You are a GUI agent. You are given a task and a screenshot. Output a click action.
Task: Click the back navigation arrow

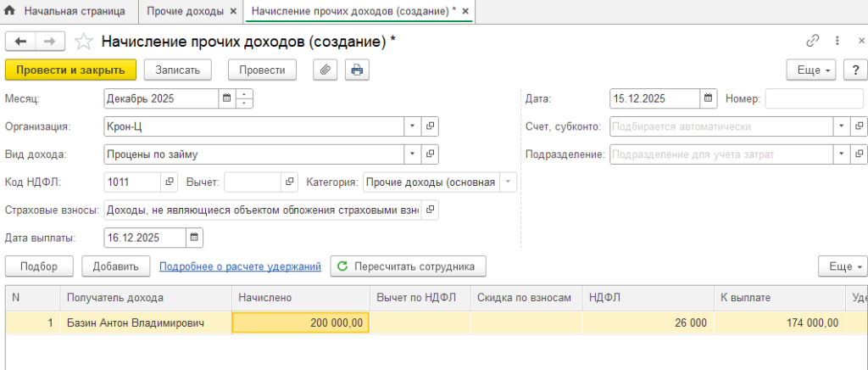pos(21,41)
